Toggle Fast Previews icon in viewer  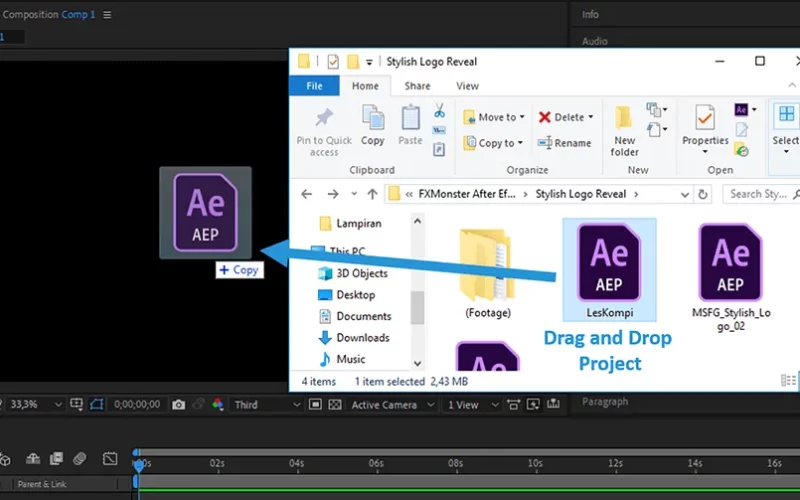click(533, 405)
